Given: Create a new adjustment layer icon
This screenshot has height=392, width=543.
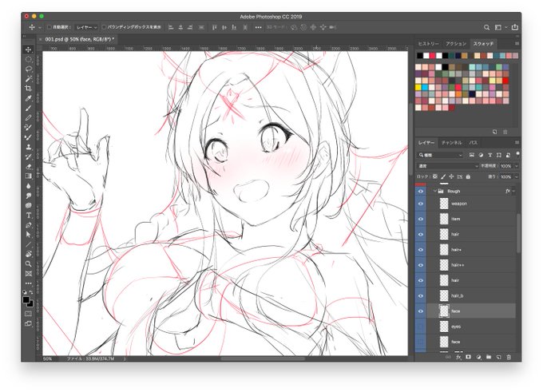Looking at the screenshot, I should 478,357.
